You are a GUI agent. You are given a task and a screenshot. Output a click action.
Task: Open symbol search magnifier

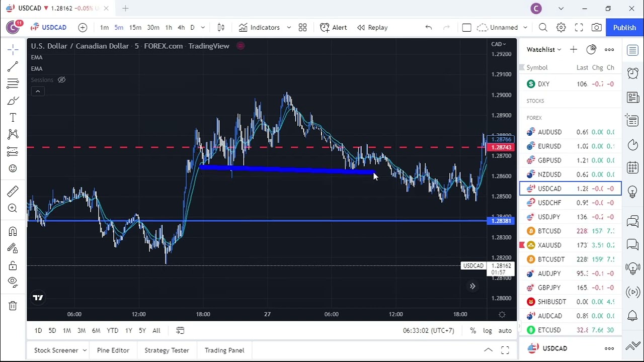coord(543,28)
